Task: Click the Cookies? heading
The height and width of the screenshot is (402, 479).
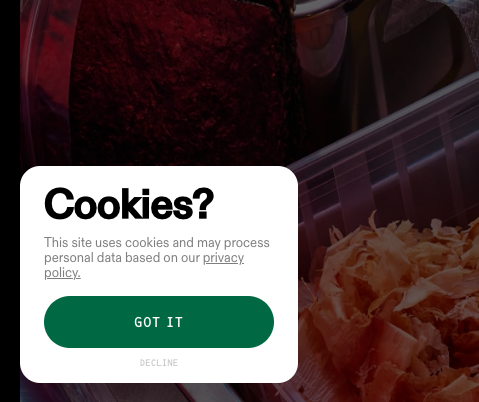Action: click(x=129, y=203)
